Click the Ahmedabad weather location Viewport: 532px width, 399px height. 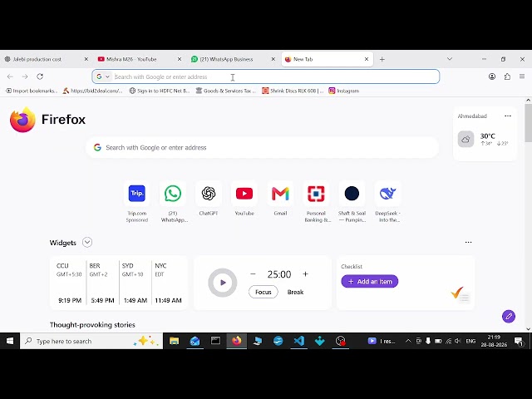(472, 116)
